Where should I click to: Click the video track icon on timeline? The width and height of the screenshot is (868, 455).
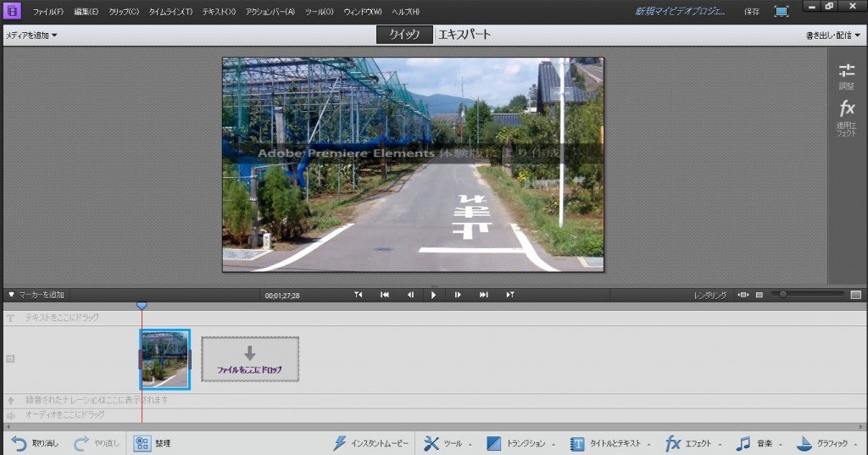(10, 358)
